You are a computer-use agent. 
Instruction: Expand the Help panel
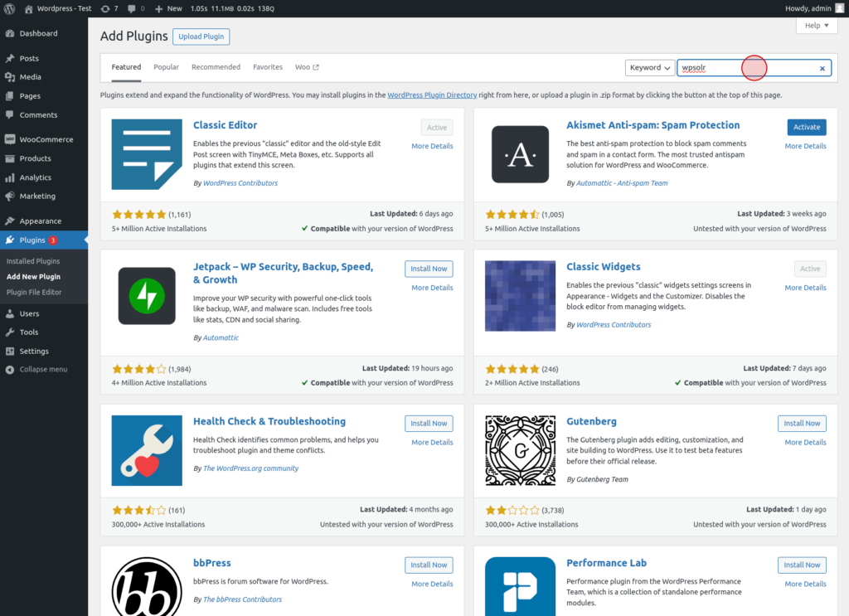pos(817,26)
